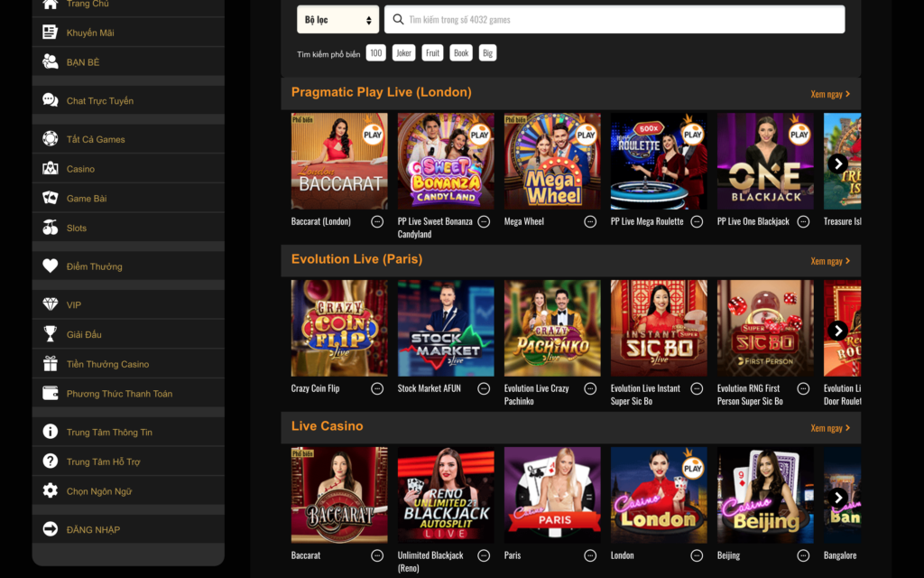Open options icon beside Crazy Coin Flip
Image resolution: width=924 pixels, height=578 pixels.
(377, 388)
